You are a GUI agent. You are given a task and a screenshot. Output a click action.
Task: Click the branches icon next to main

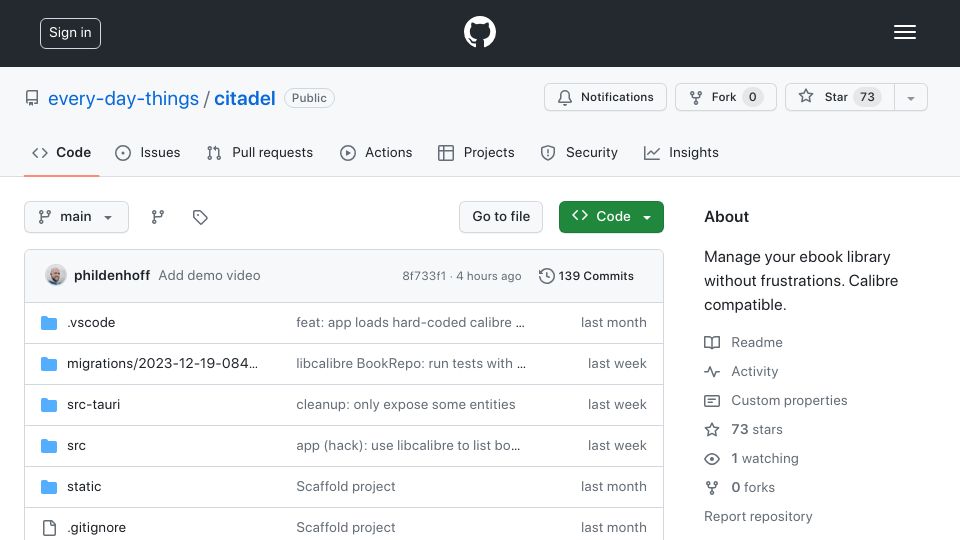pos(158,217)
